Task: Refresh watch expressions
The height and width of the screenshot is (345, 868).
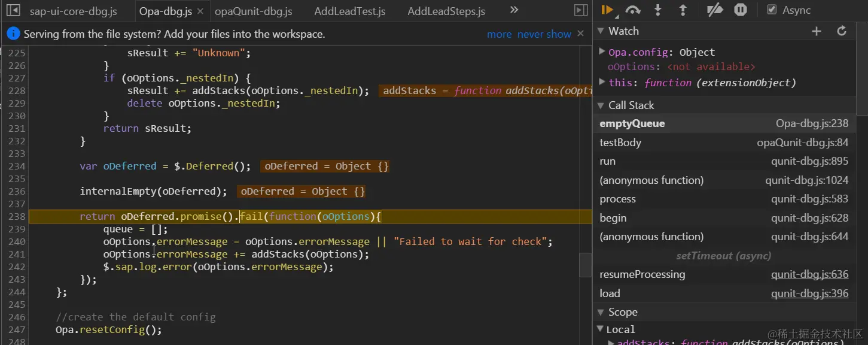Action: (x=842, y=31)
